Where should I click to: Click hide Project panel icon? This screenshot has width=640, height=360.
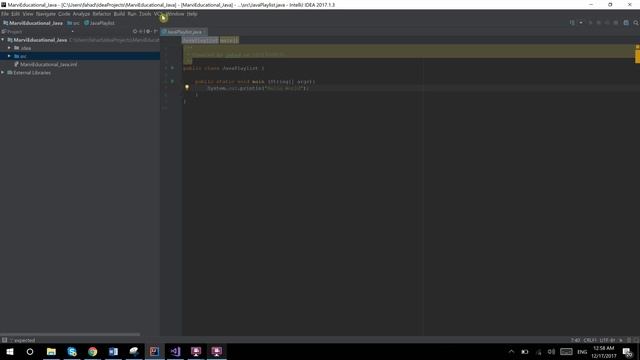pyautogui.click(x=156, y=31)
